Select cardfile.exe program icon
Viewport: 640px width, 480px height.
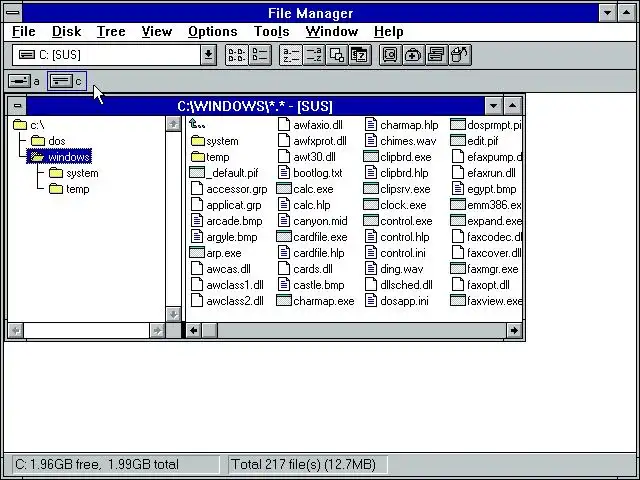tap(284, 237)
